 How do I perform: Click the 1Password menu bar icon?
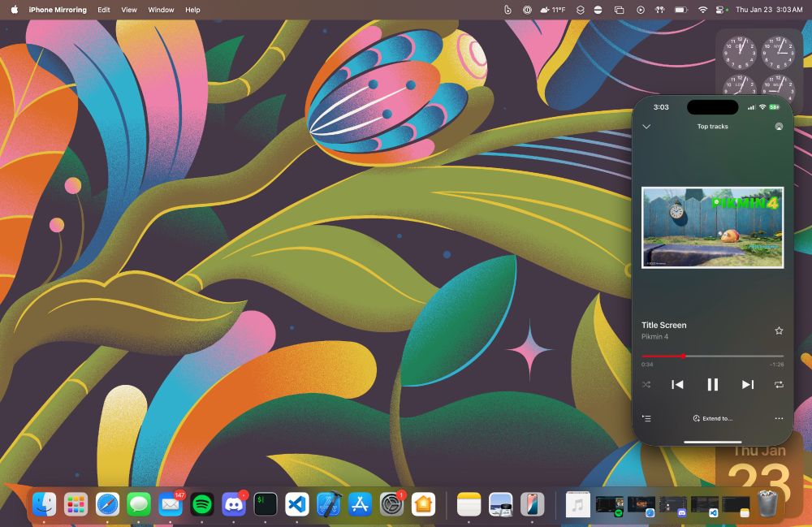click(x=527, y=9)
